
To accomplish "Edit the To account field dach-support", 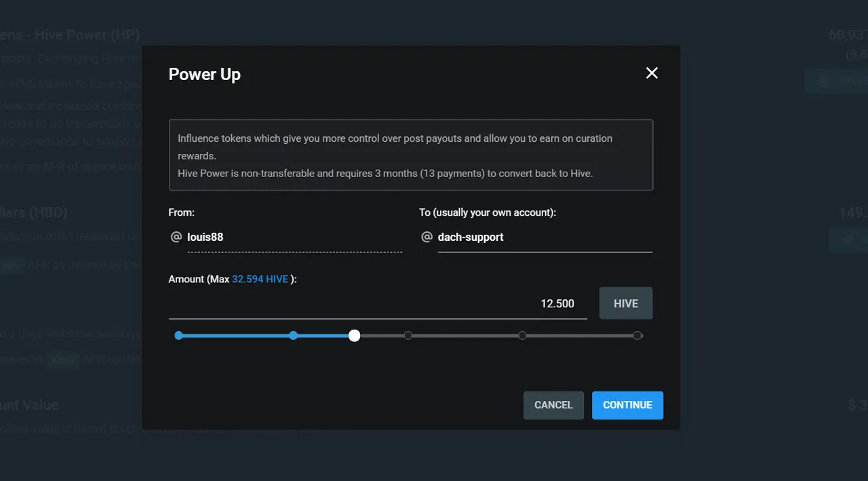I will pyautogui.click(x=545, y=237).
